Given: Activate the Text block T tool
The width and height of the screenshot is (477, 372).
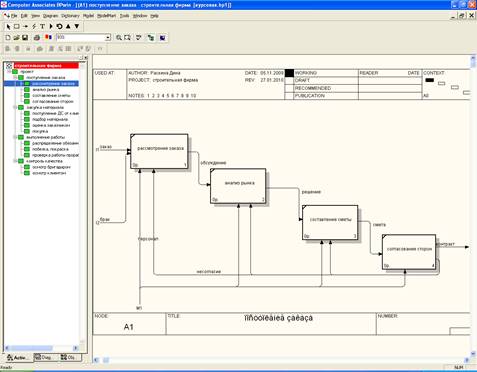Looking at the screenshot, I should tap(42, 26).
